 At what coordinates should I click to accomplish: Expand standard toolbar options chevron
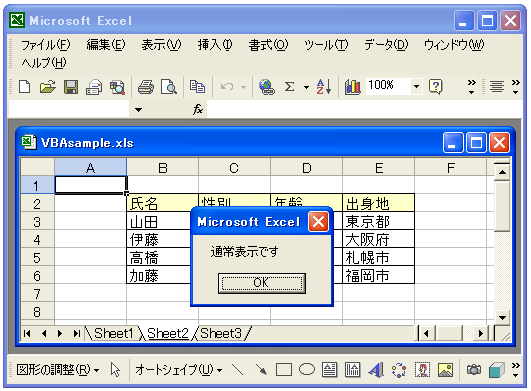point(471,87)
